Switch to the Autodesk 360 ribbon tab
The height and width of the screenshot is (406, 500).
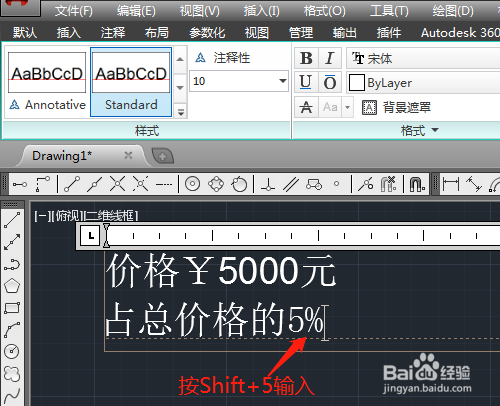pos(460,33)
